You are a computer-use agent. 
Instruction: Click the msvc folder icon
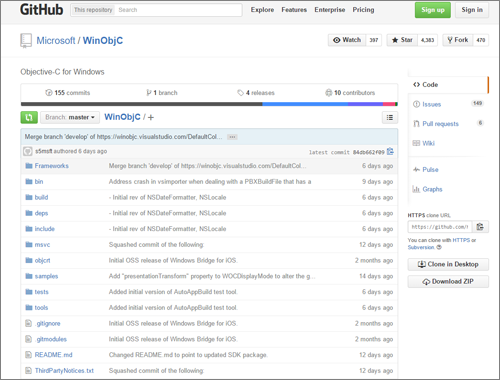pos(29,244)
